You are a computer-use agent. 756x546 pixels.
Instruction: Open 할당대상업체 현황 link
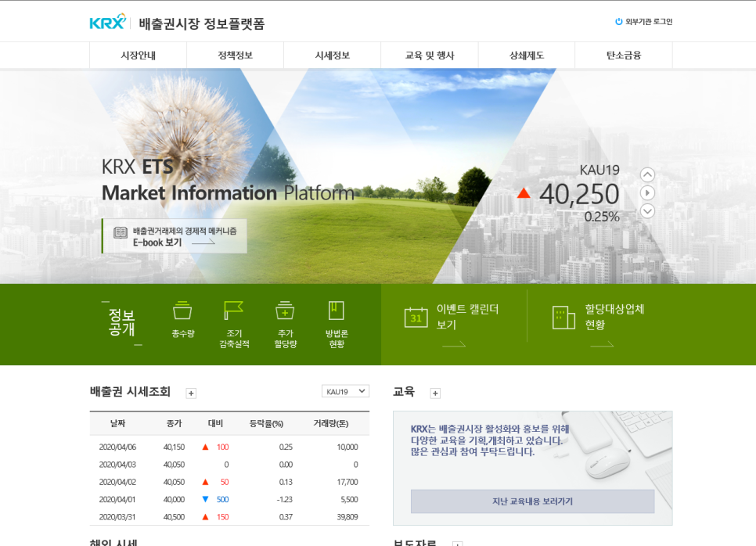pyautogui.click(x=614, y=317)
